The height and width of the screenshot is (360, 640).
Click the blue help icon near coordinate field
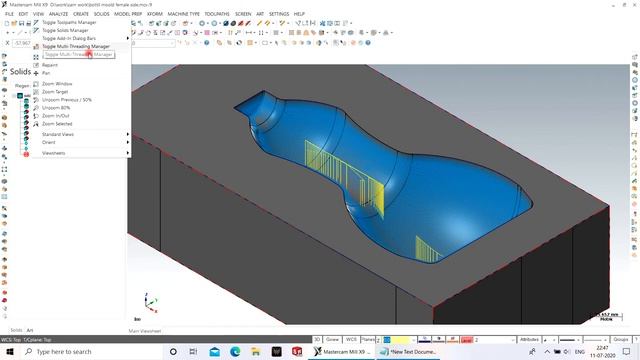click(x=207, y=42)
